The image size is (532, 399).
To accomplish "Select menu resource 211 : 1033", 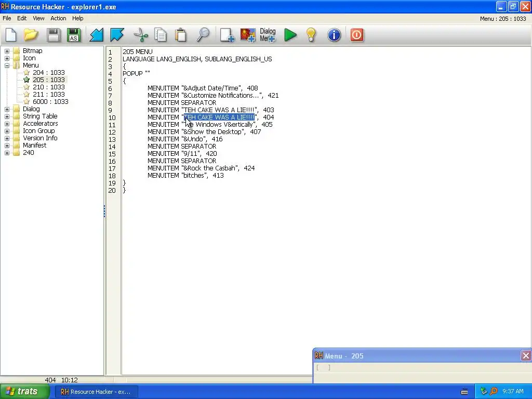I will pos(48,95).
